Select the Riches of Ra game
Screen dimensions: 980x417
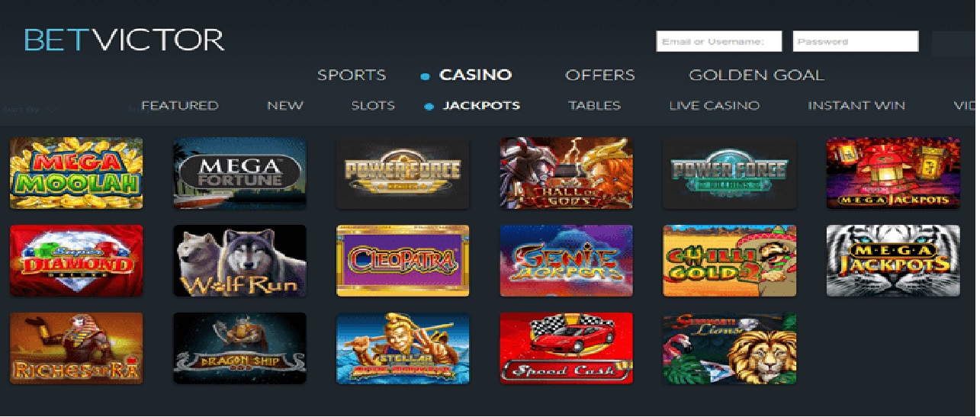[76, 348]
